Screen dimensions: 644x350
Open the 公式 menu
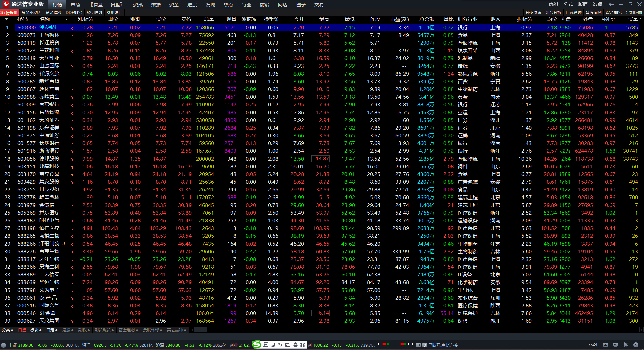[x=568, y=4]
